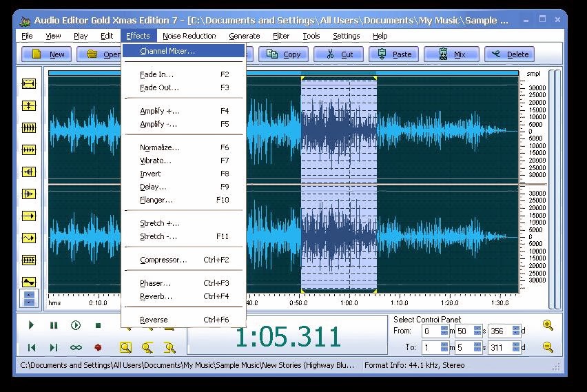
Task: Click the sidebar icon showing a grid pattern
Action: (29, 260)
